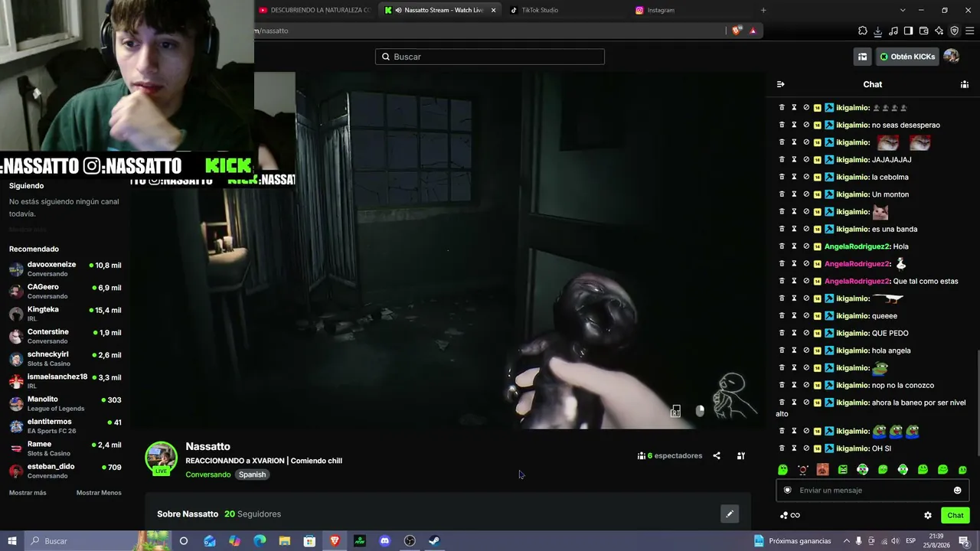980x551 pixels.
Task: Open the media control music-note icon
Action: pos(893,31)
